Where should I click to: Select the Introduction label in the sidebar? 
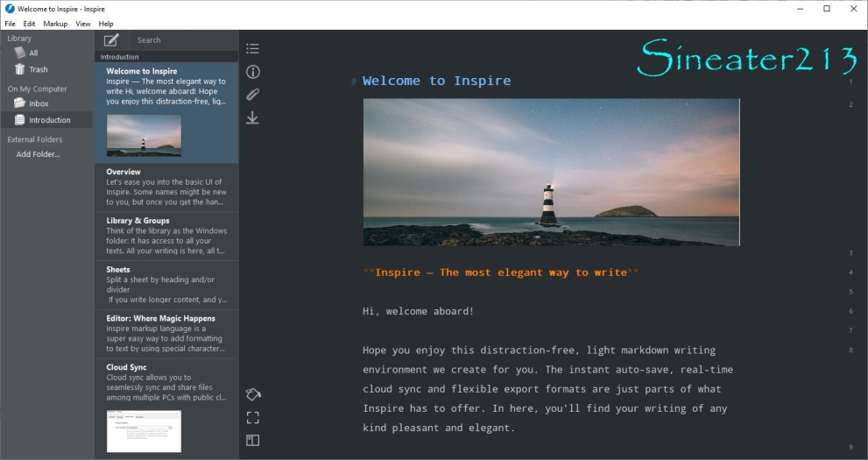coord(50,119)
